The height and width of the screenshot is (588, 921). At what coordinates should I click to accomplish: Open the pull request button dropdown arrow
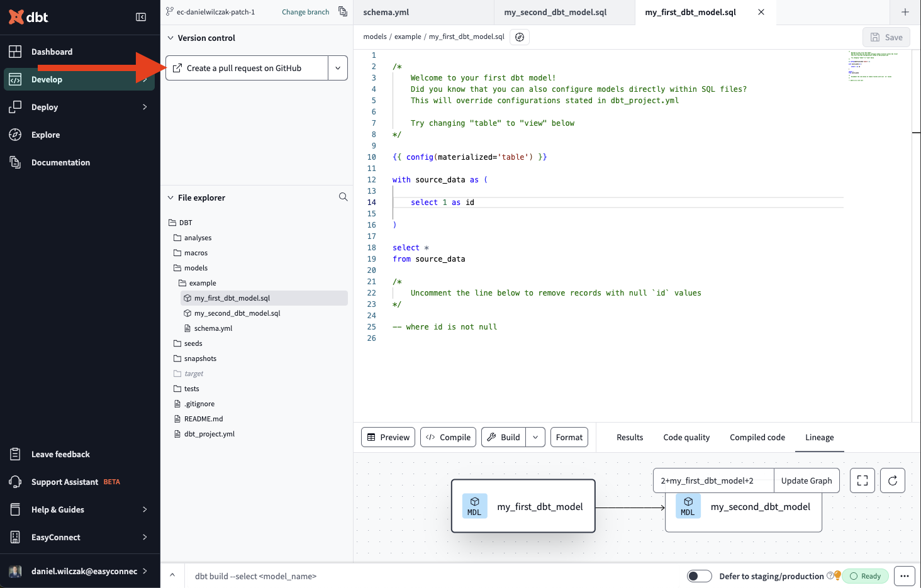click(338, 68)
